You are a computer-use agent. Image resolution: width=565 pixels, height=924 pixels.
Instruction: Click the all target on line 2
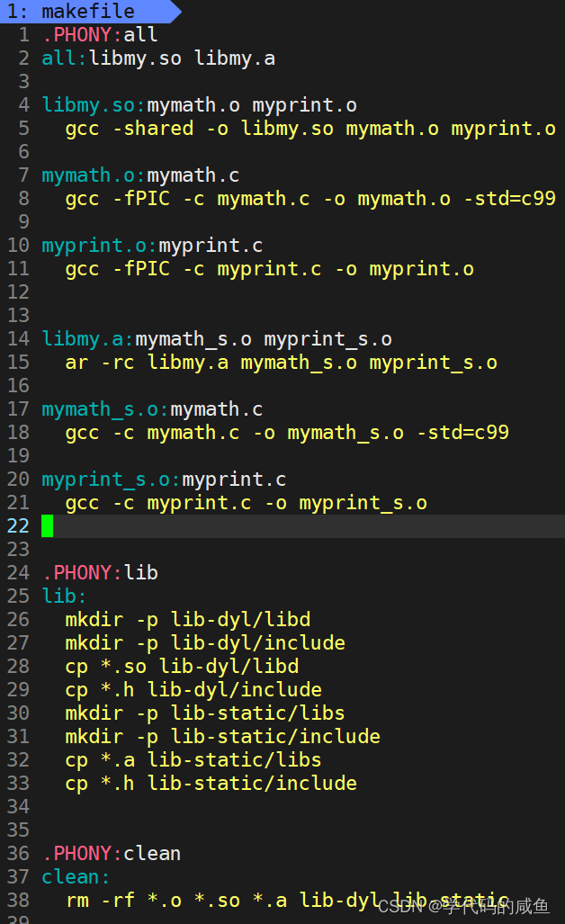tap(59, 58)
